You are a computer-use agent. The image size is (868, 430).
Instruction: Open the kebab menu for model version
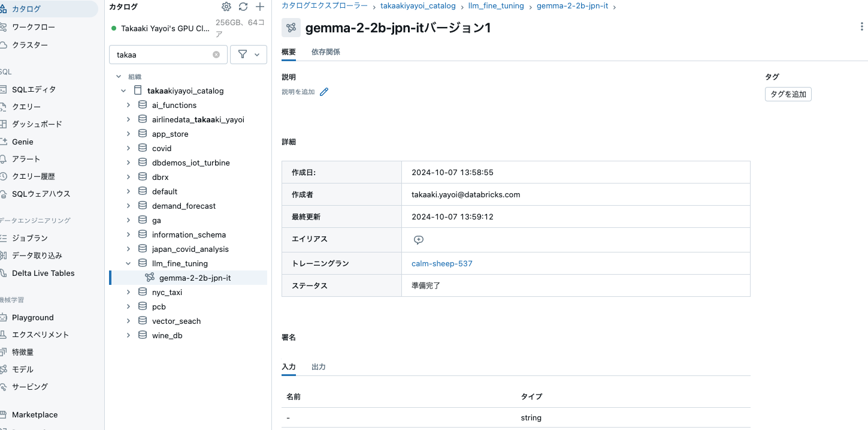click(x=861, y=27)
